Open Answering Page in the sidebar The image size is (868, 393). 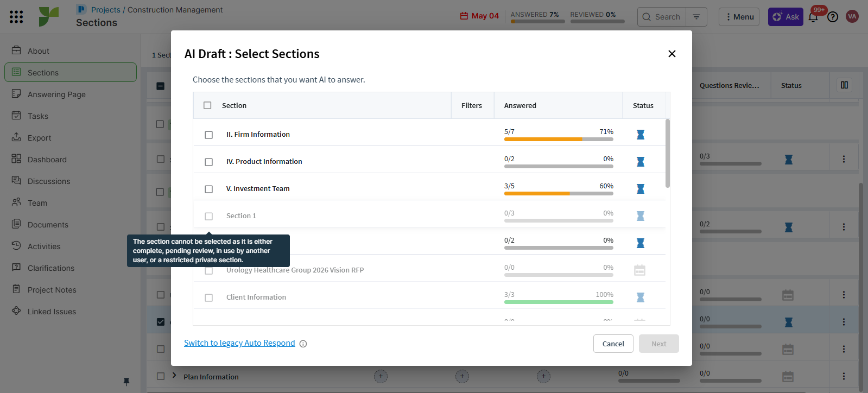click(56, 94)
